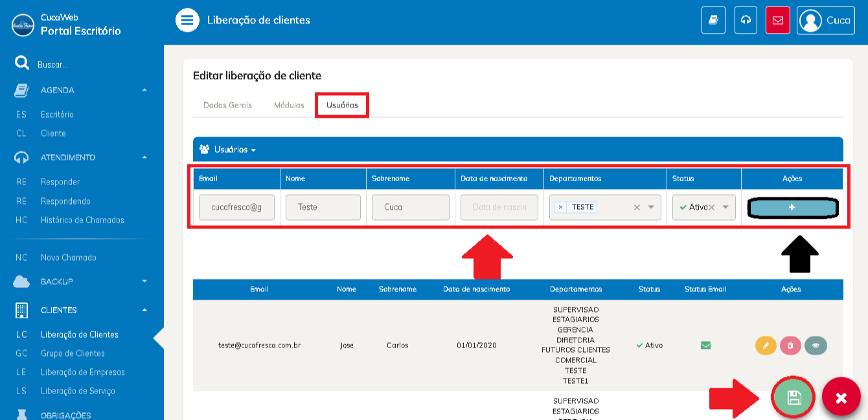Click the CucaWeb logo
The width and height of the screenshot is (868, 420).
point(23,25)
